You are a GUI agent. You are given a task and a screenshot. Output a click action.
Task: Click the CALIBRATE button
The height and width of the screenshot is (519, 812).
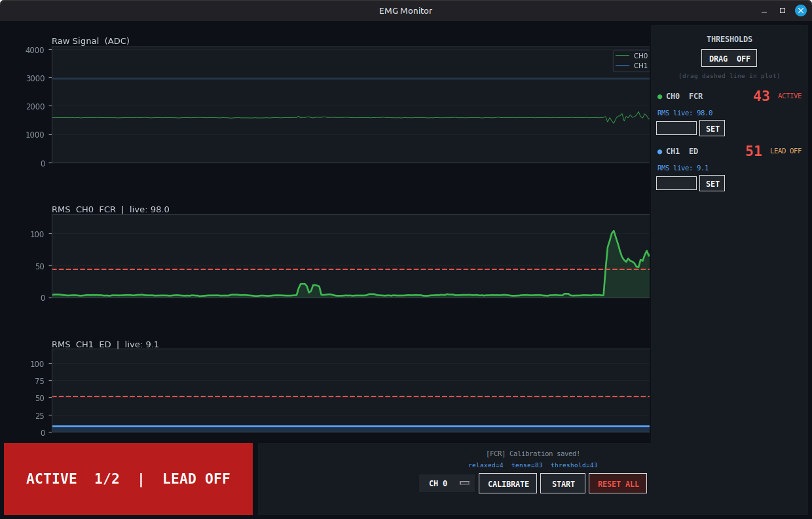(507, 484)
